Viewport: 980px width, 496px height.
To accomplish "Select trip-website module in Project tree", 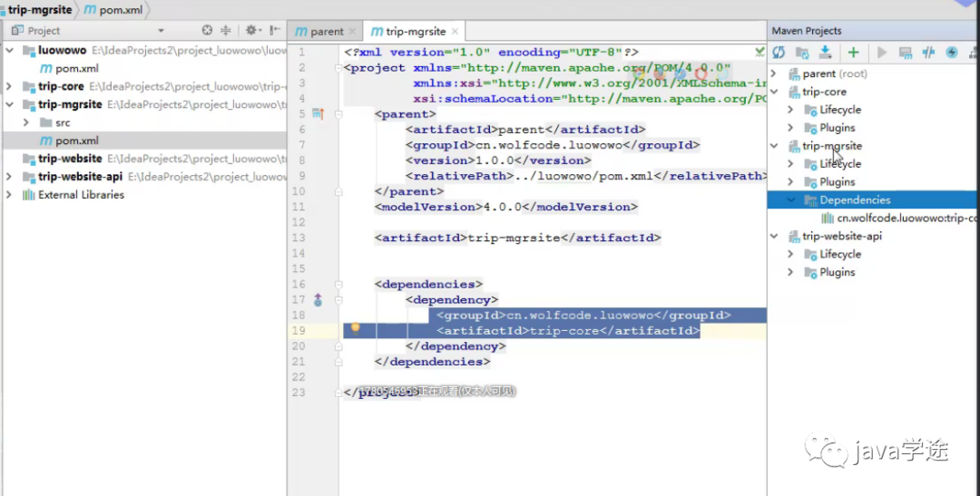I will click(x=70, y=159).
